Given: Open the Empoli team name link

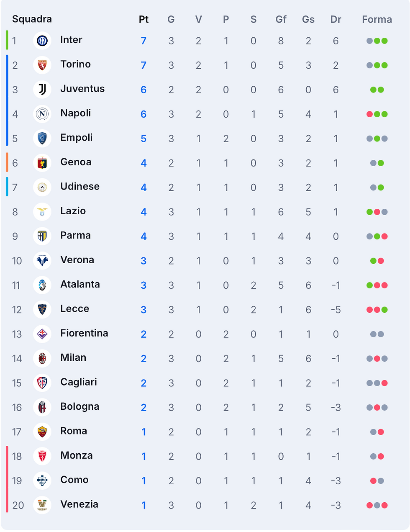Looking at the screenshot, I should [x=77, y=138].
